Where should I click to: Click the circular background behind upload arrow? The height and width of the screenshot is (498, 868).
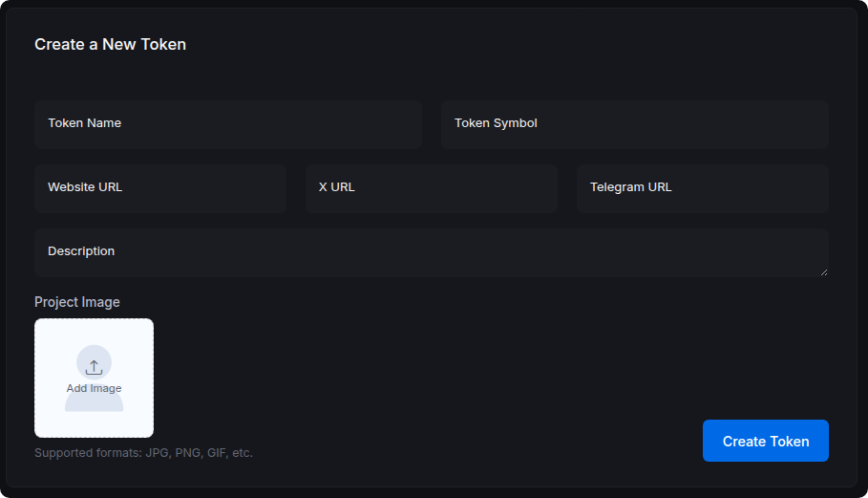click(95, 363)
